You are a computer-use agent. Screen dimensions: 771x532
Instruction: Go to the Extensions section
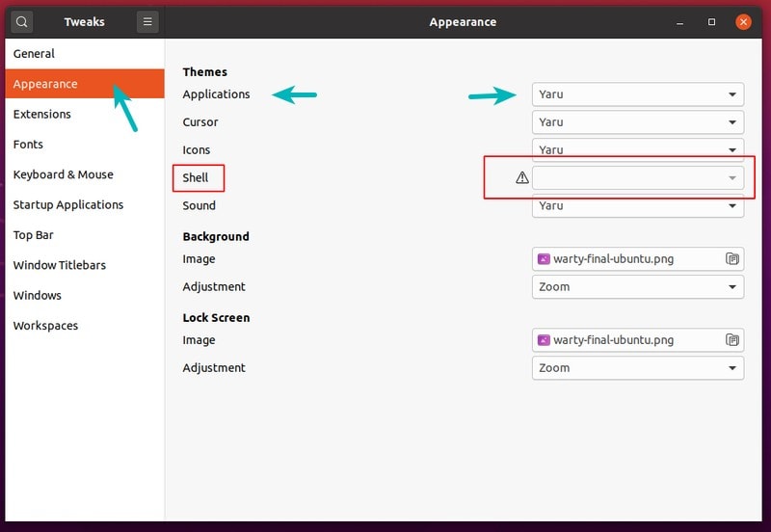coord(85,114)
